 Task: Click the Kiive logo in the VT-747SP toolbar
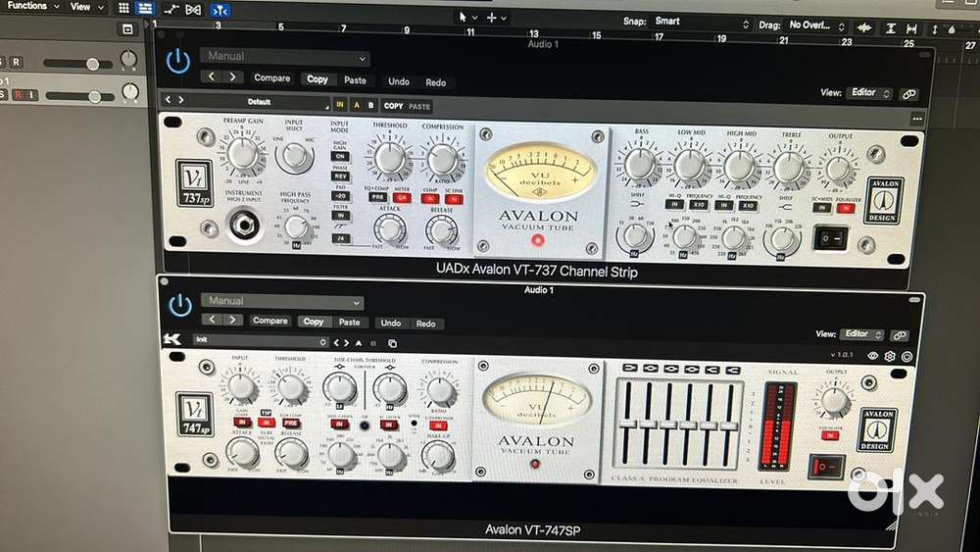[172, 340]
